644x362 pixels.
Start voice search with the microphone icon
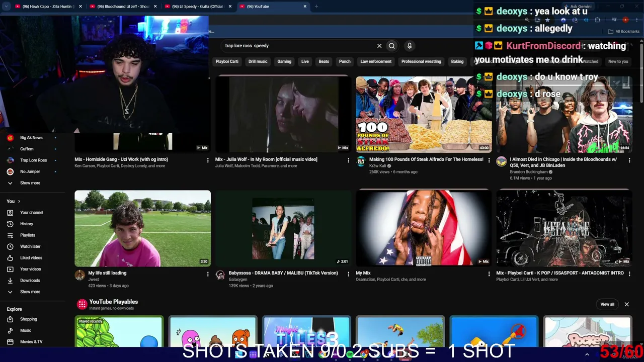click(410, 46)
